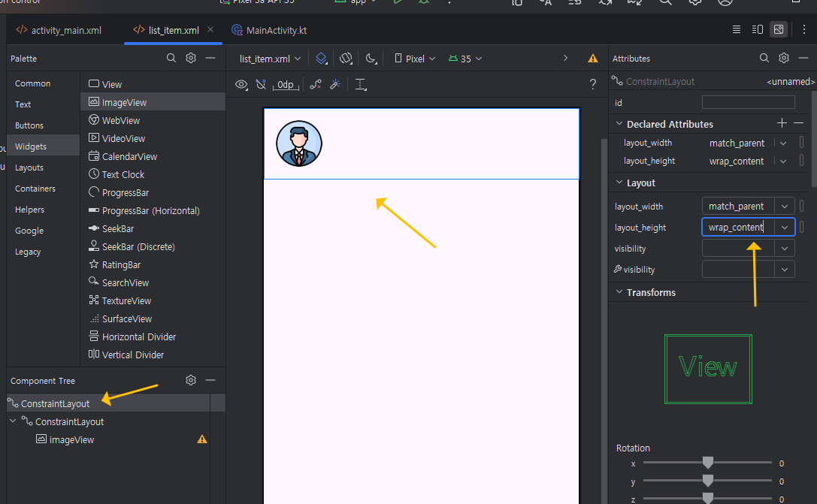The image size is (817, 504).
Task: Switch to MainActivity.kt tab
Action: click(269, 30)
